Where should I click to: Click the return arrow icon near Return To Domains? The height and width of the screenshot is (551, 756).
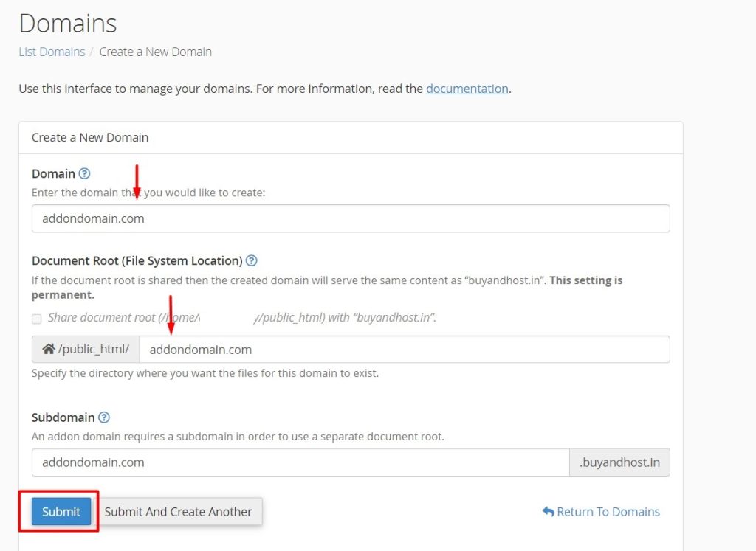coord(548,512)
